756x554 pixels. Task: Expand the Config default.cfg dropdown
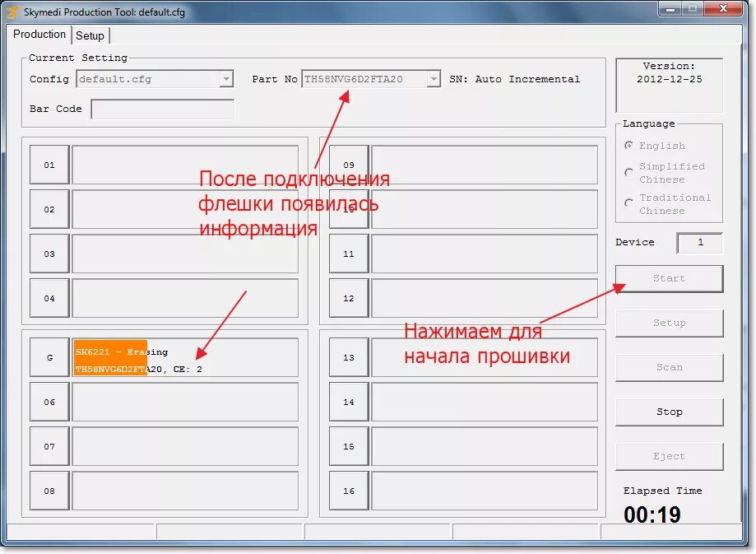pos(226,79)
